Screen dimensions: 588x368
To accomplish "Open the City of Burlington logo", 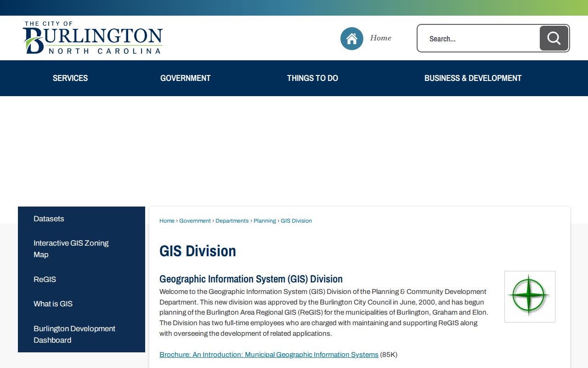I will [93, 38].
